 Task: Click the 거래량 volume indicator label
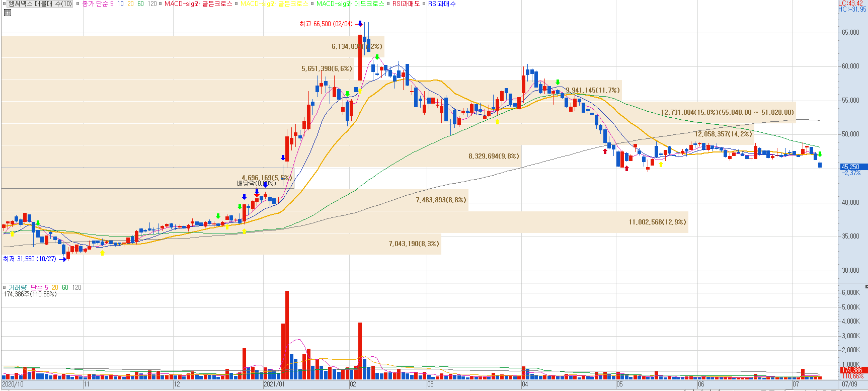(x=18, y=288)
